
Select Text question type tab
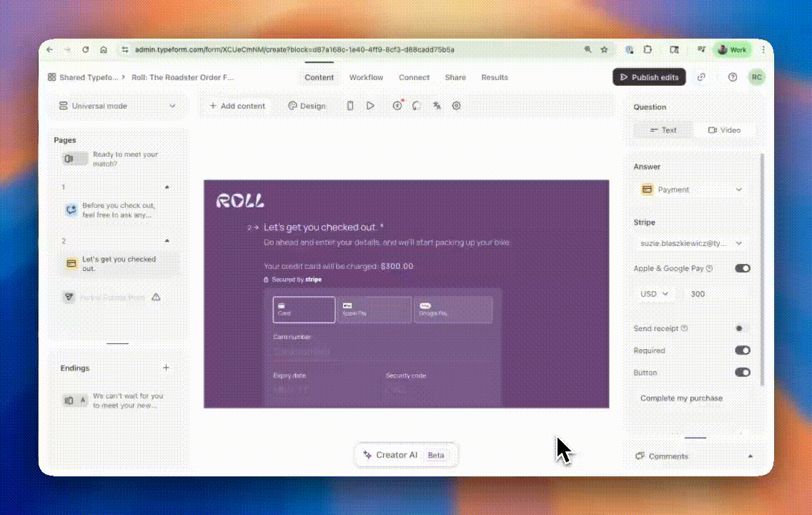[x=663, y=130]
